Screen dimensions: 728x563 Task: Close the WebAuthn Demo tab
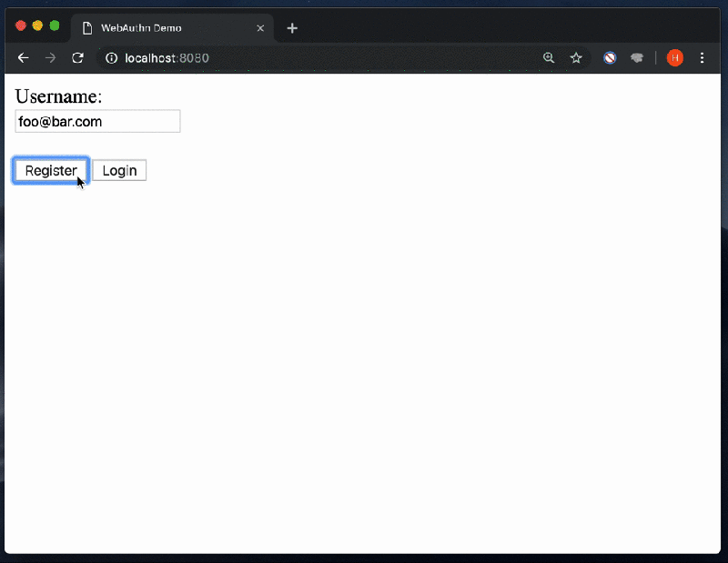coord(260,28)
